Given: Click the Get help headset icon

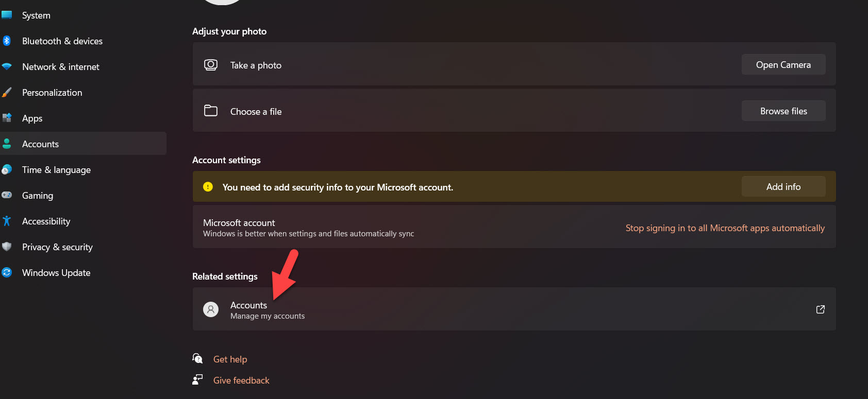Looking at the screenshot, I should pyautogui.click(x=197, y=358).
